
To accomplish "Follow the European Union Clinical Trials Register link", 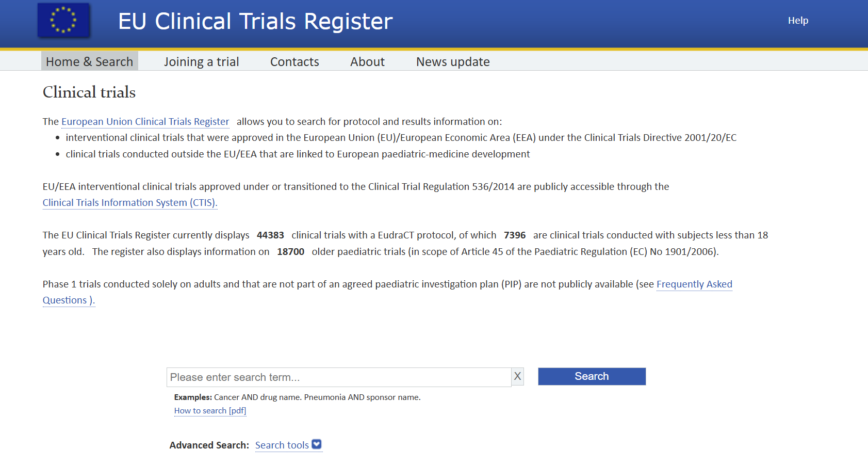I will [145, 122].
